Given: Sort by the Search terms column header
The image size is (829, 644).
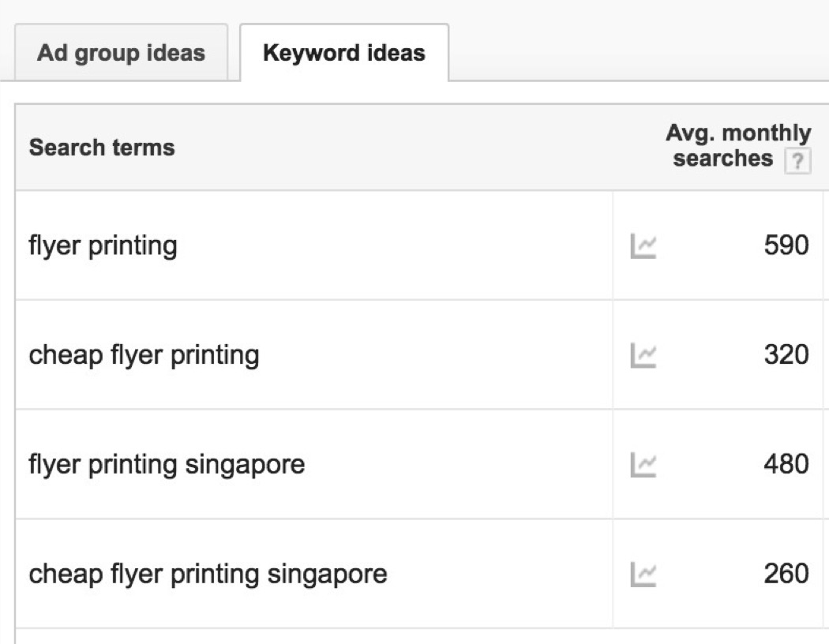Looking at the screenshot, I should 102,148.
